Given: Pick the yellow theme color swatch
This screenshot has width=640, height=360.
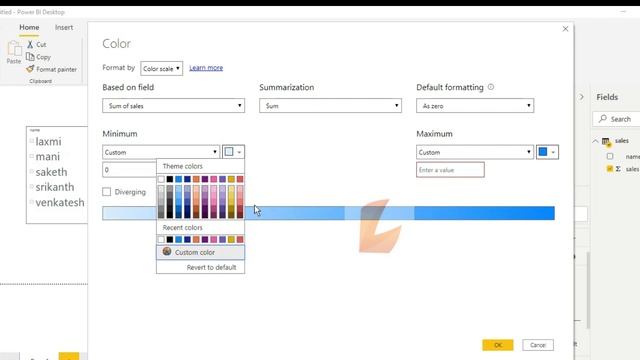Looking at the screenshot, I should coord(231,179).
